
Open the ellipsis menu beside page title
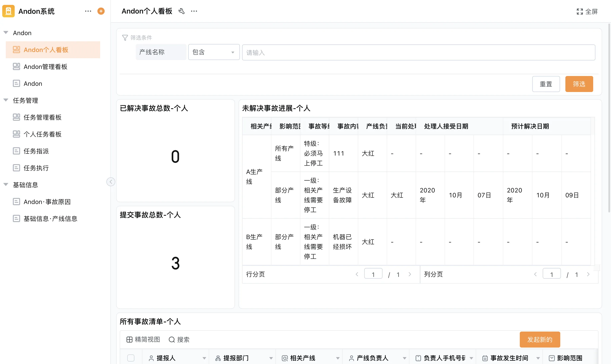194,11
